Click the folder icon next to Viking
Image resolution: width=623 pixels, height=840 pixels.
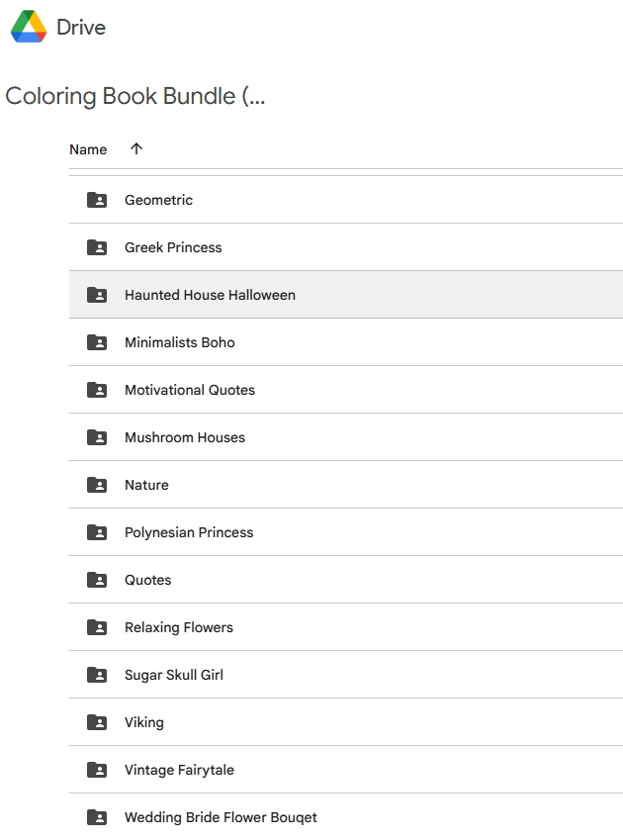(x=97, y=722)
